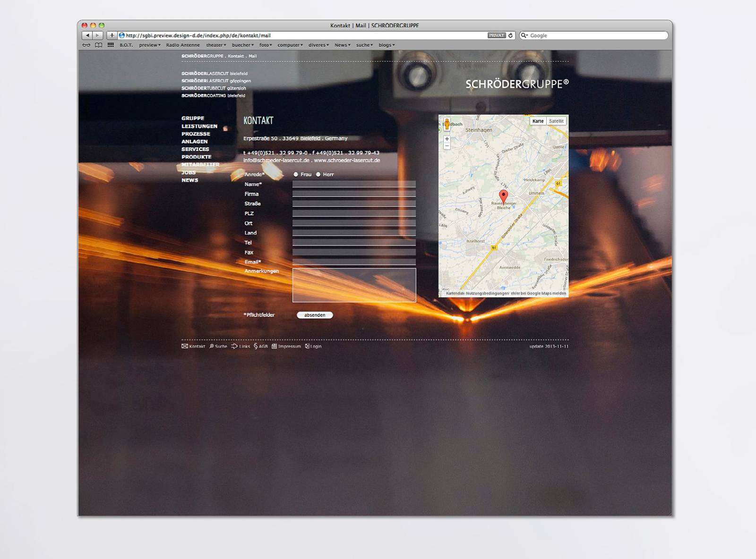
Task: Open footer Suche magnifier link
Action: 218,346
